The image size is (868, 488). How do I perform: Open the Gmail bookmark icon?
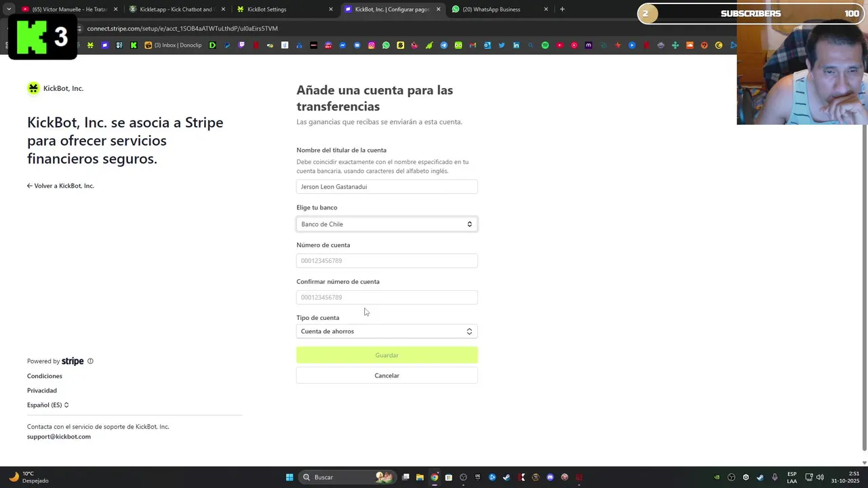[x=473, y=45]
